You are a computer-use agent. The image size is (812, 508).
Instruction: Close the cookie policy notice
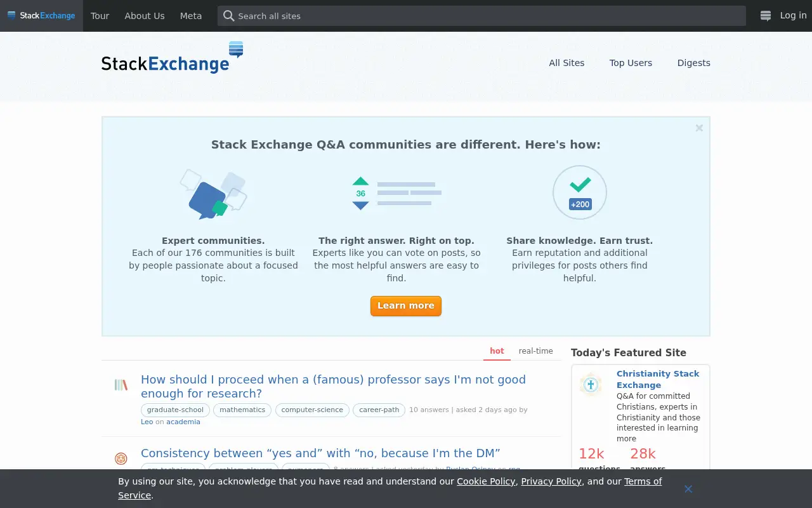tap(688, 488)
